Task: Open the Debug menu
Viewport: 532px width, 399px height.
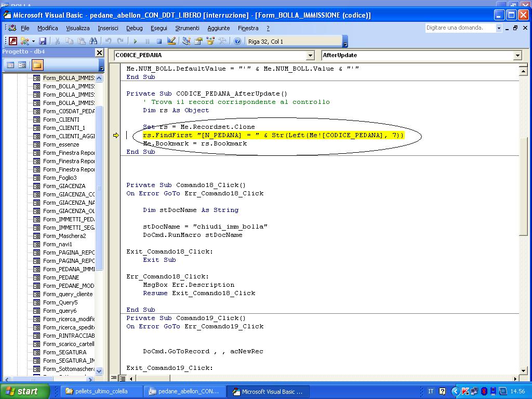Action: [x=135, y=28]
